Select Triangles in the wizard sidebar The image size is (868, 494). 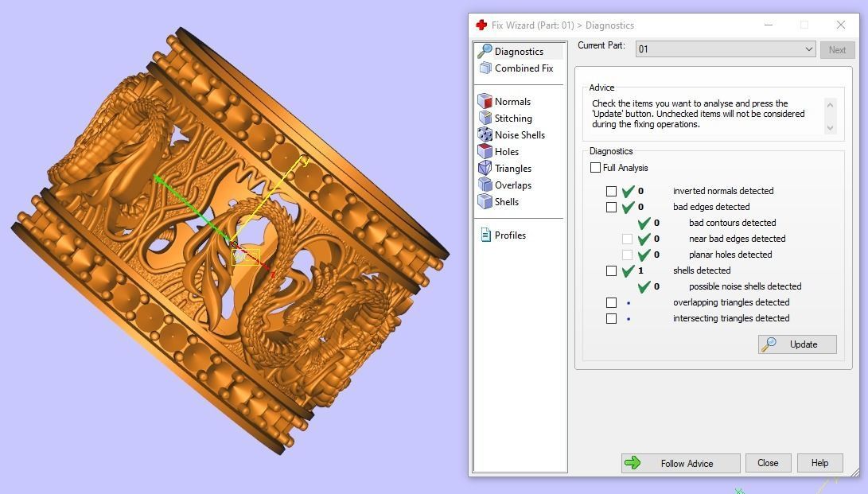pyautogui.click(x=513, y=169)
